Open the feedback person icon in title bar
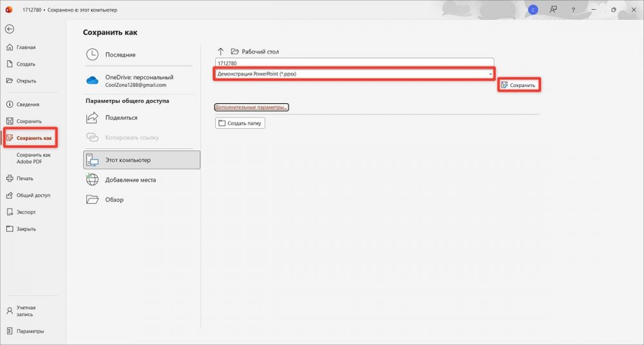 [553, 10]
